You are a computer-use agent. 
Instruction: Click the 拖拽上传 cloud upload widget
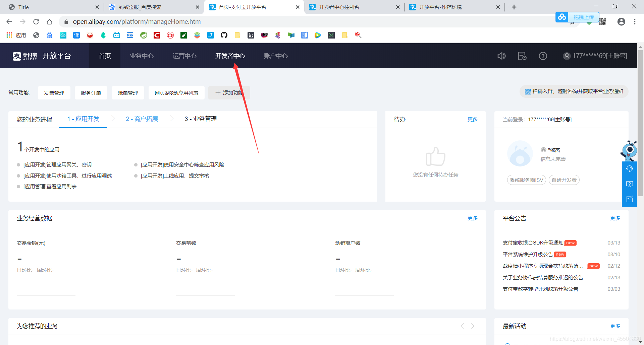[x=577, y=17]
